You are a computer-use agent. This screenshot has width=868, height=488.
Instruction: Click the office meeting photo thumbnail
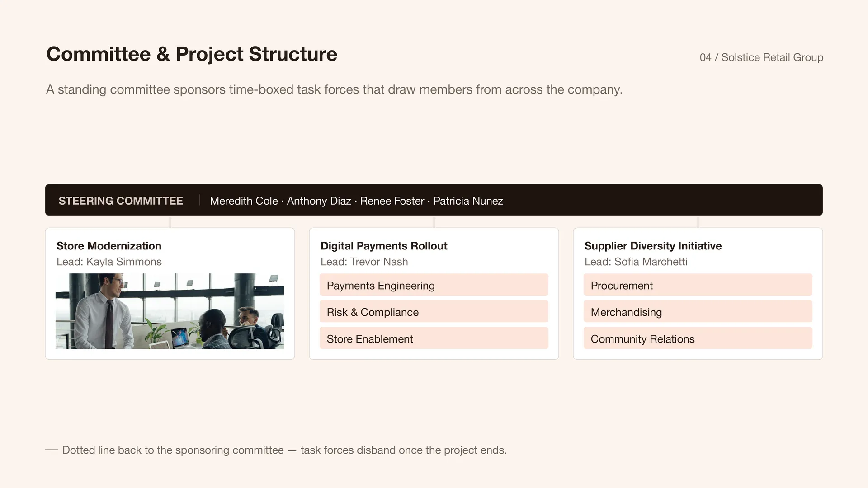click(x=170, y=311)
